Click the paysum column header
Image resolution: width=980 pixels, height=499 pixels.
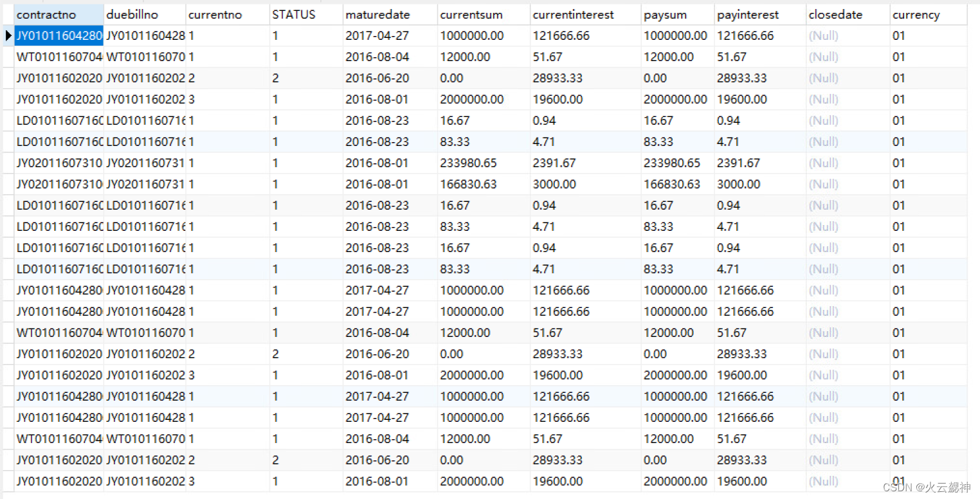678,15
